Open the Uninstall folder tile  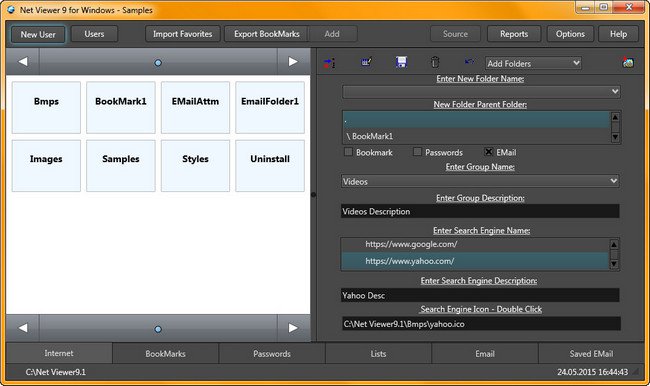pyautogui.click(x=270, y=165)
